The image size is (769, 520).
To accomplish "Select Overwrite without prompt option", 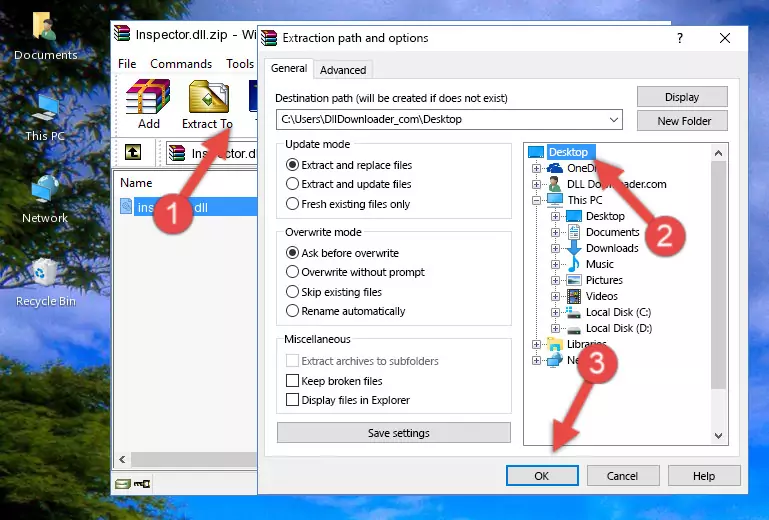I will click(x=292, y=272).
